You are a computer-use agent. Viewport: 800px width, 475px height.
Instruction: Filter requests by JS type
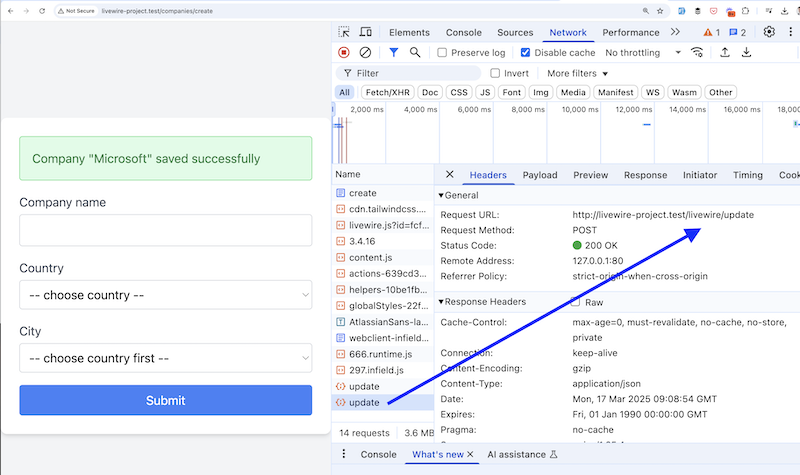click(485, 92)
